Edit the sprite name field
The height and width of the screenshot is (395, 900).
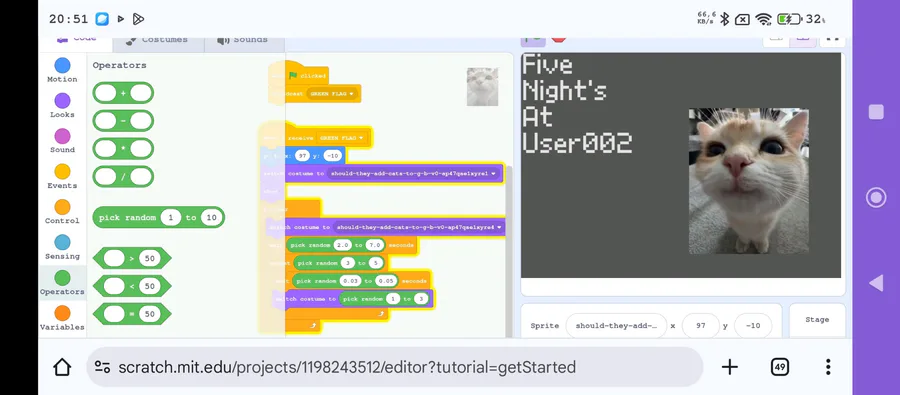[616, 326]
